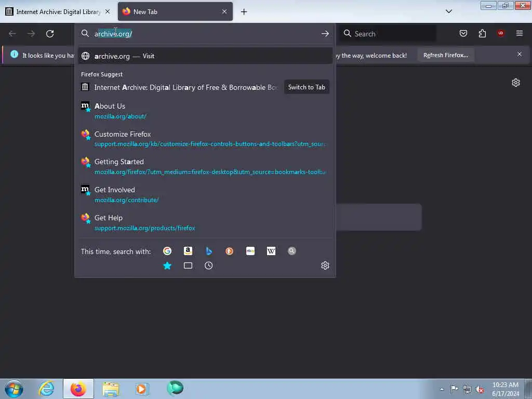The image size is (532, 399).
Task: Close the Internet Archive tab
Action: coord(108,11)
